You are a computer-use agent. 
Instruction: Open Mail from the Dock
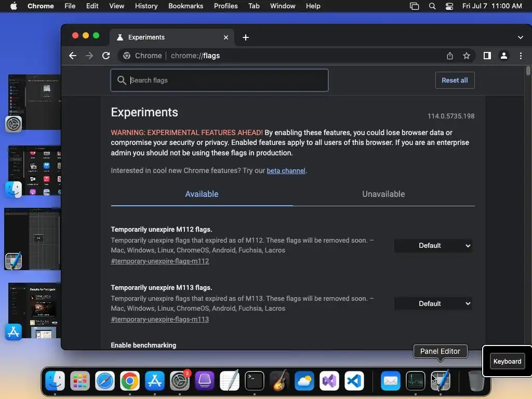coord(391,381)
